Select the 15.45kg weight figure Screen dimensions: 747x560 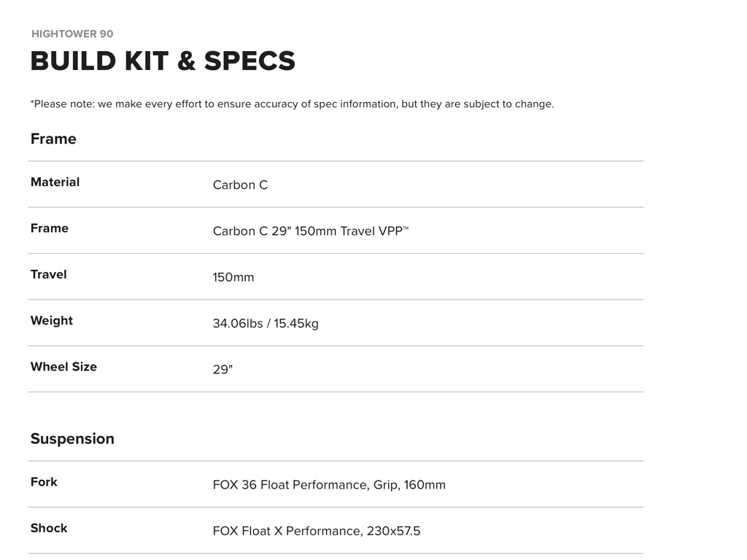[296, 324]
